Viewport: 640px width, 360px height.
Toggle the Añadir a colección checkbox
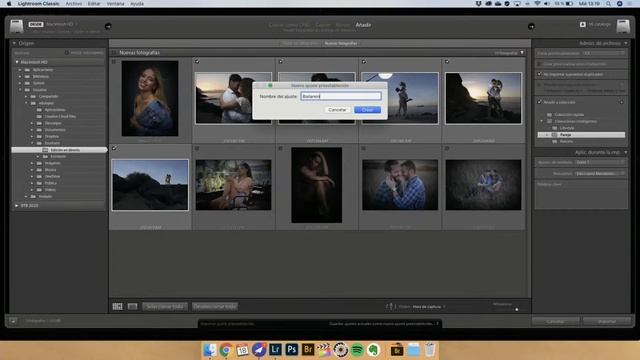coord(539,102)
